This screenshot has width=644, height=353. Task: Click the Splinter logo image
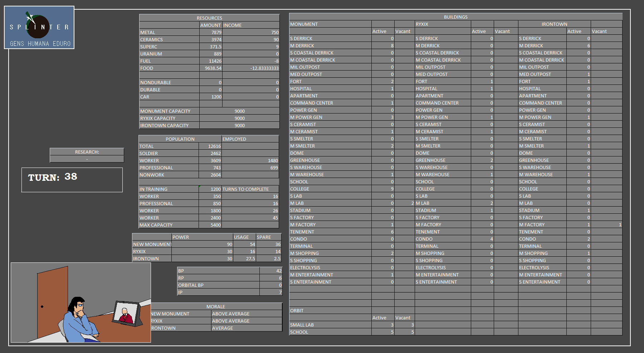coord(39,28)
